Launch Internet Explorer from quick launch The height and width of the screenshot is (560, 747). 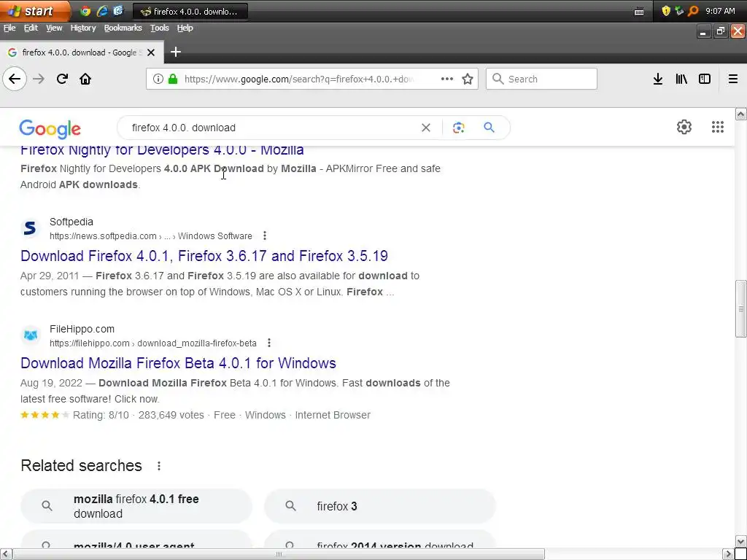(102, 11)
